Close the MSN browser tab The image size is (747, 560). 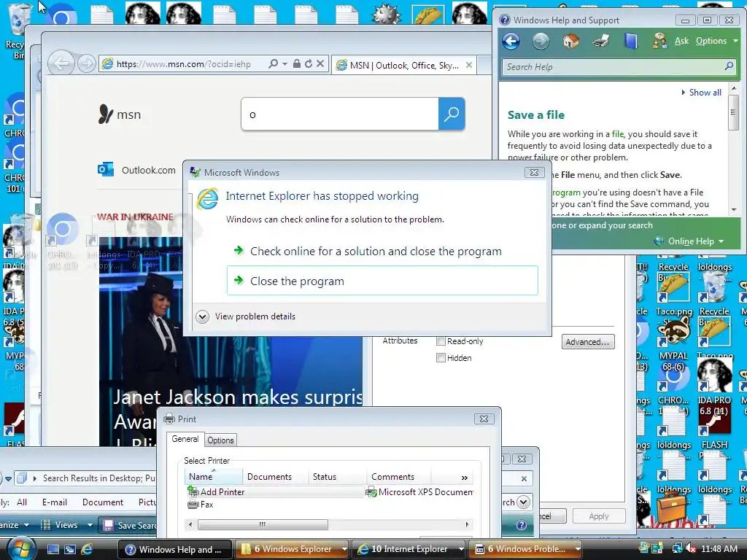click(x=469, y=65)
